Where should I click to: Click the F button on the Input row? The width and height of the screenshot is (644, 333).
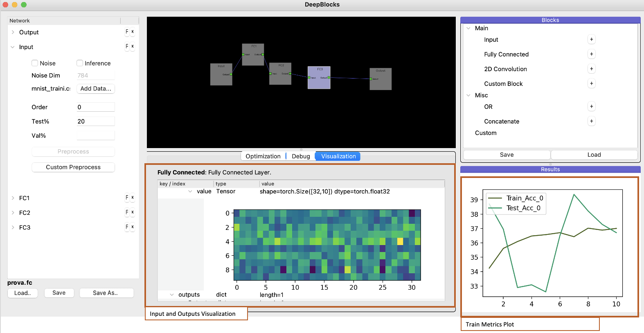click(x=127, y=46)
